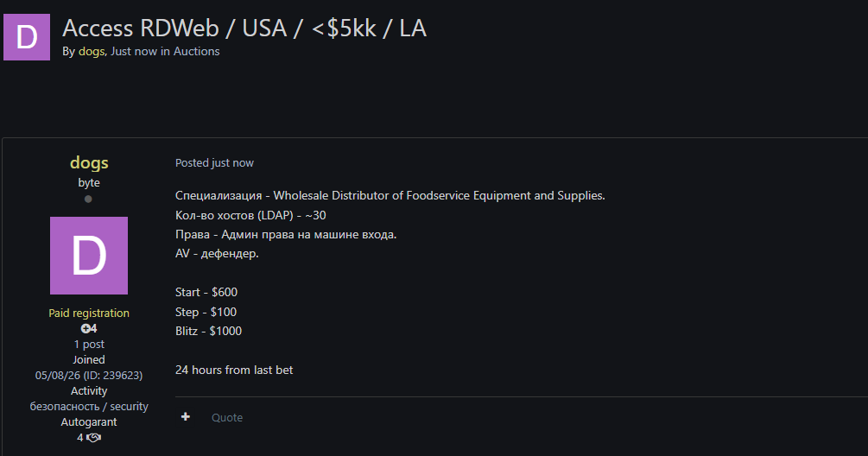This screenshot has width=868, height=456.
Task: Click the 1 post count
Action: 89,345
